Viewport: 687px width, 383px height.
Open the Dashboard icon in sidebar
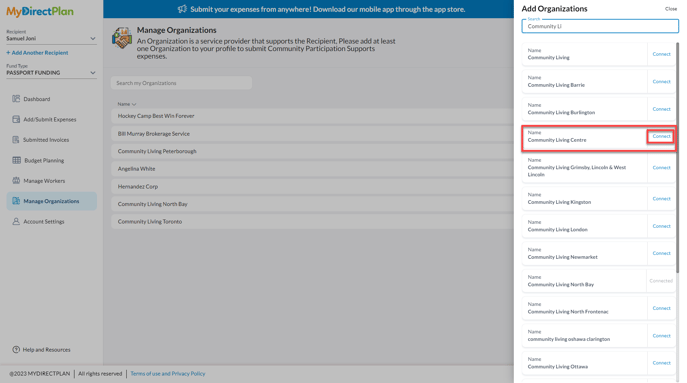pos(16,99)
